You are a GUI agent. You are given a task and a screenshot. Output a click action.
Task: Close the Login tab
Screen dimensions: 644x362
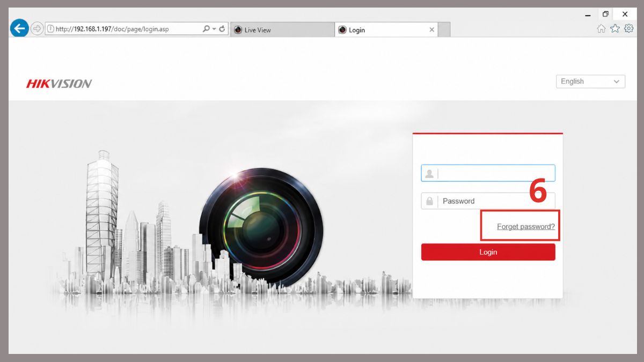pyautogui.click(x=431, y=30)
